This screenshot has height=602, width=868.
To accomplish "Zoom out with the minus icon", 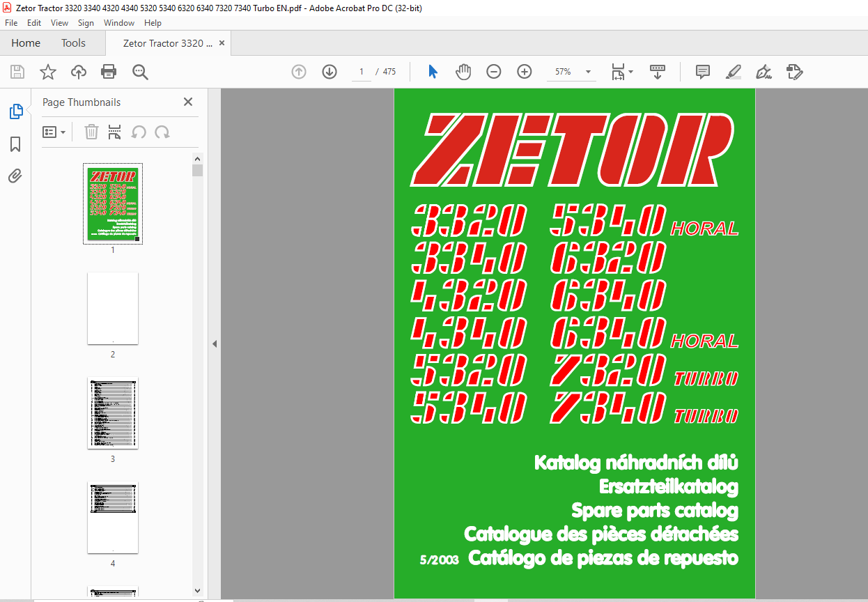I will click(494, 72).
